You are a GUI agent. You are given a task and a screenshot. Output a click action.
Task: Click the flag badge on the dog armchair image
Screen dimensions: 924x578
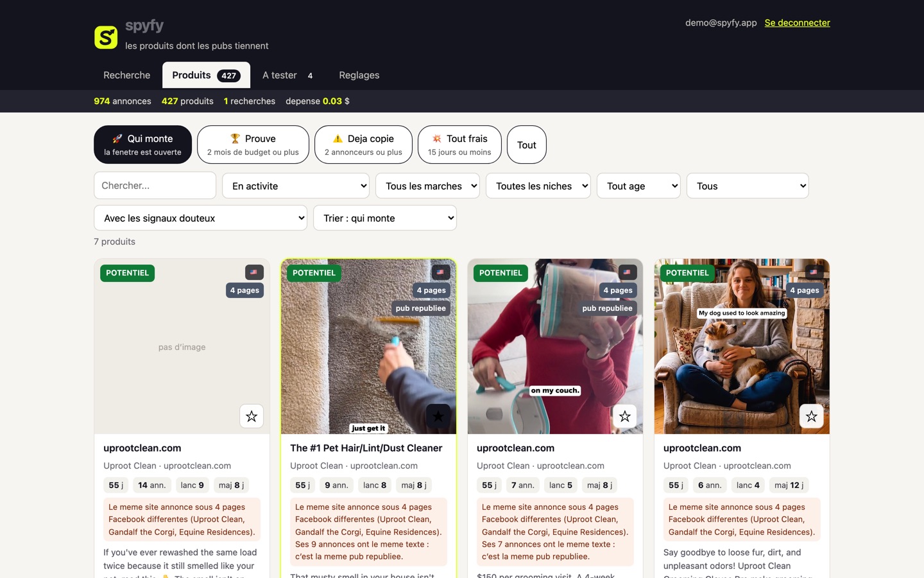pos(814,272)
